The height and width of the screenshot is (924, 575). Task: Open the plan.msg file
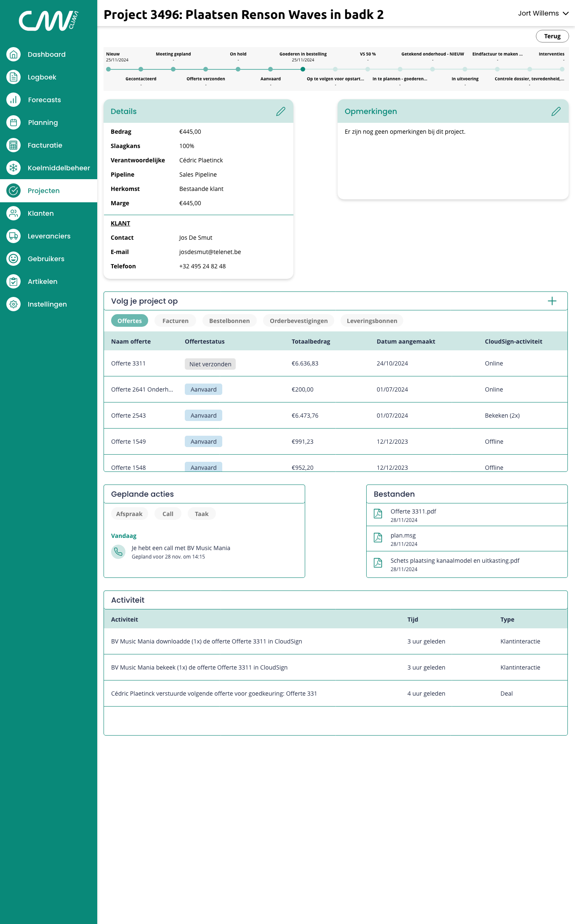pyautogui.click(x=403, y=535)
